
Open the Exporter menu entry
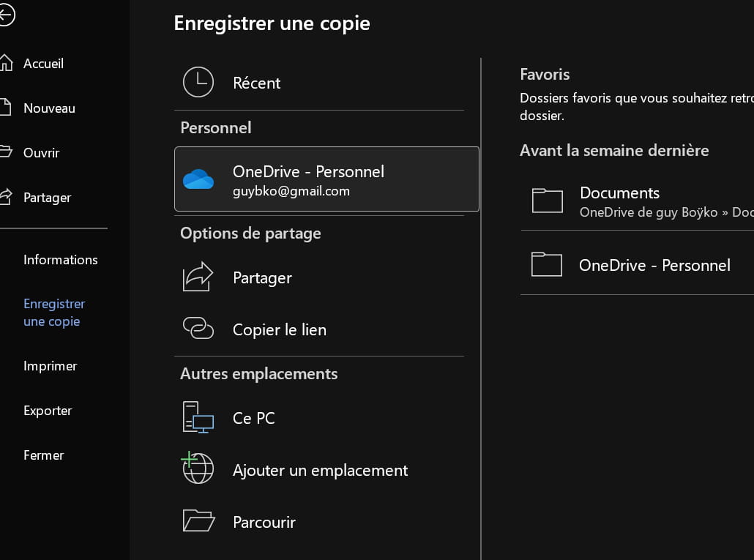(x=48, y=411)
